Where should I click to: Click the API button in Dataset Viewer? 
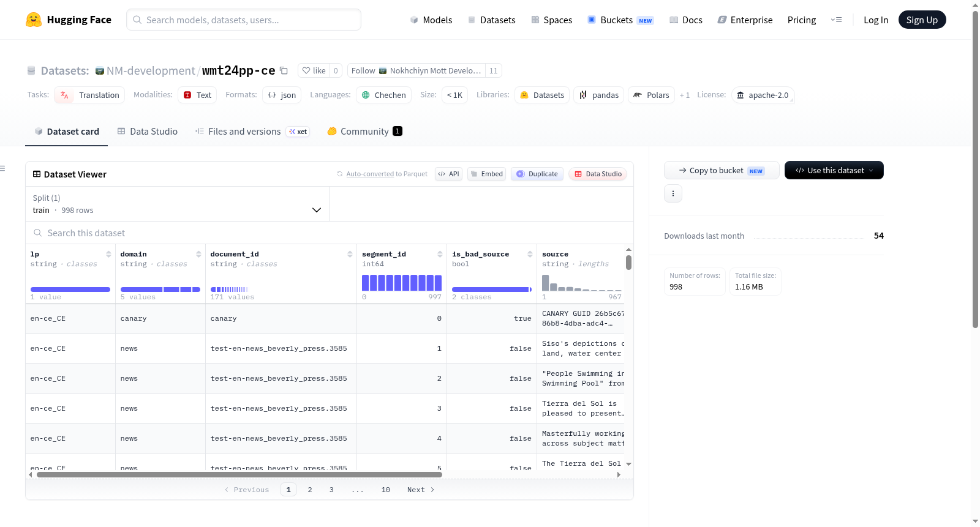click(x=448, y=174)
